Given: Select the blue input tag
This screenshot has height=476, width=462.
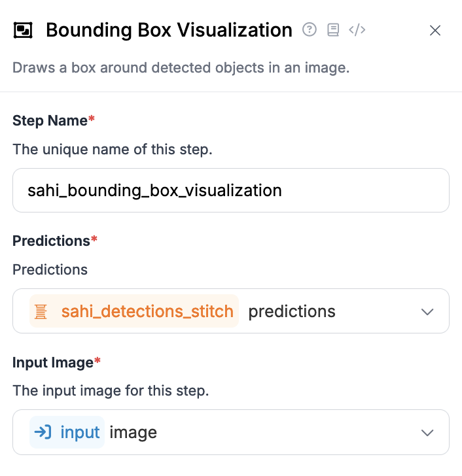Looking at the screenshot, I should [x=67, y=432].
